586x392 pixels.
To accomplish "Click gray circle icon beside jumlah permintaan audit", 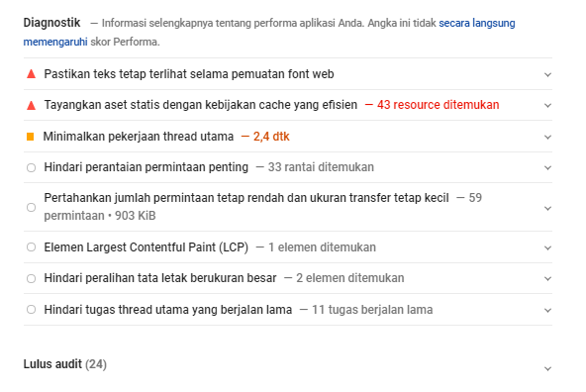I will coord(32,208).
